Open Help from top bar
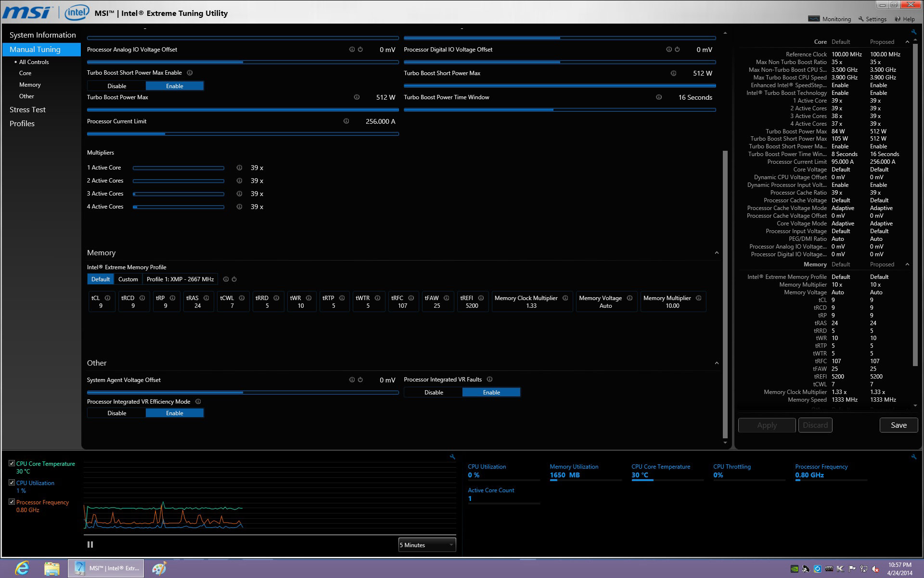Image resolution: width=924 pixels, height=578 pixels. 905,19
